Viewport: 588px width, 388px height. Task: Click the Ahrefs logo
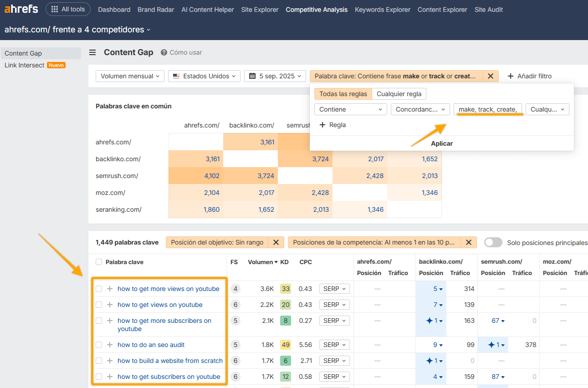click(x=20, y=8)
